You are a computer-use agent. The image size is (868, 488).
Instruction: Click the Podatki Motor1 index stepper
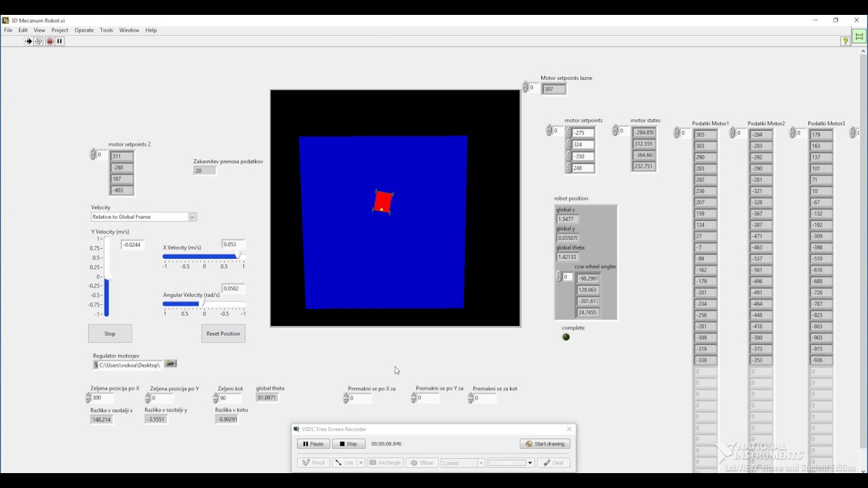click(x=676, y=133)
